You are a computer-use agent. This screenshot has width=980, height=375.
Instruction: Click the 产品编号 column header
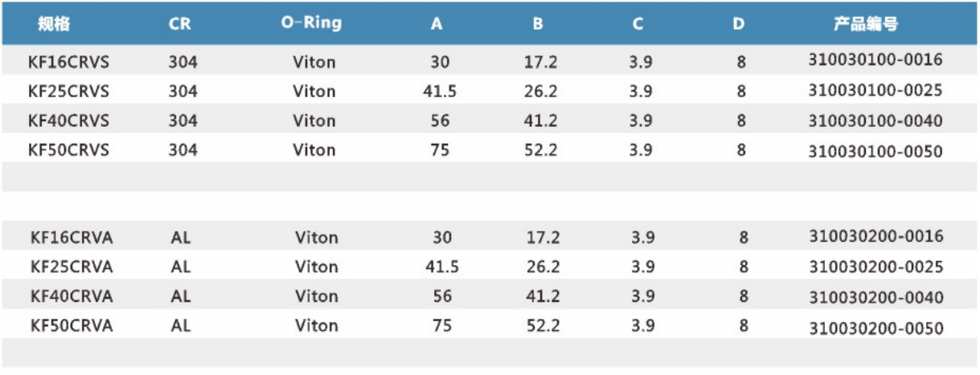click(865, 24)
